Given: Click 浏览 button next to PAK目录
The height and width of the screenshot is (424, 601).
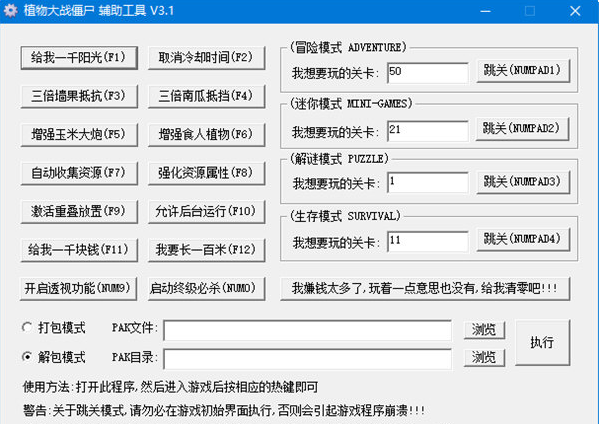Looking at the screenshot, I should tap(484, 358).
